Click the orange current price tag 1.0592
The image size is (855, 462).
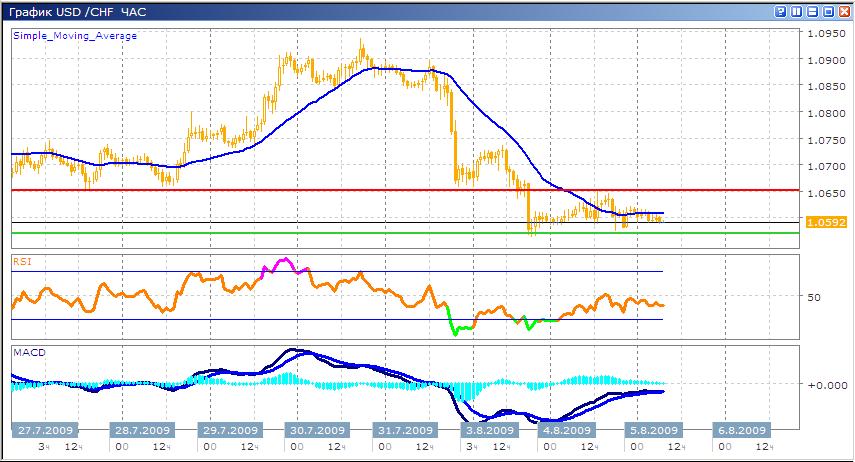pyautogui.click(x=829, y=223)
